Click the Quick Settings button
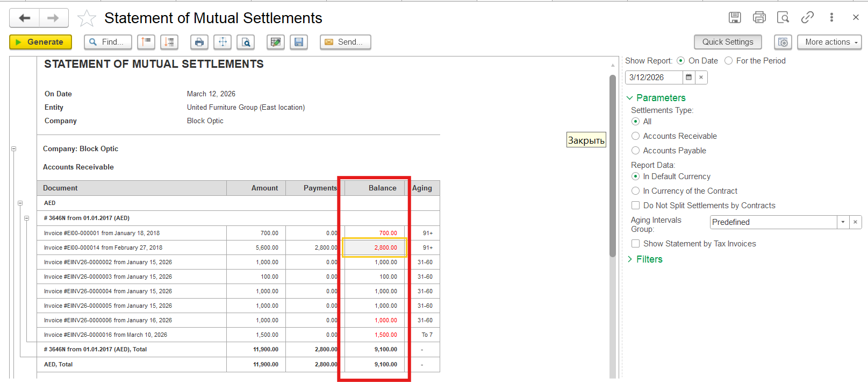868x382 pixels. click(728, 42)
